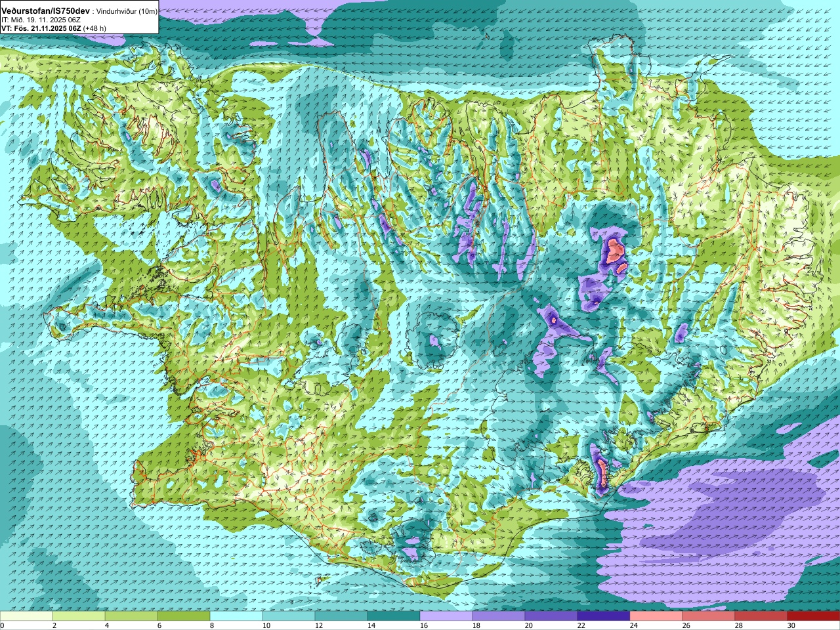Click the legend scale label '26'

point(686,625)
